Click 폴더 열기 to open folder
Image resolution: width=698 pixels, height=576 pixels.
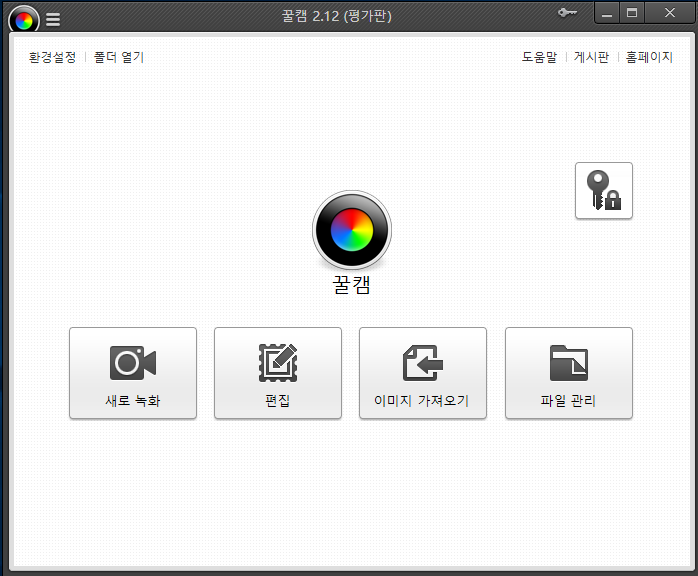(119, 57)
